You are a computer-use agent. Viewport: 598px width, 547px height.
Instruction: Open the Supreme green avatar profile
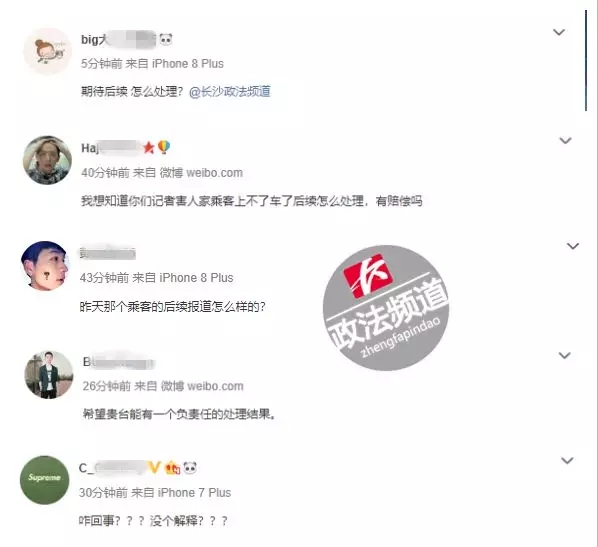pyautogui.click(x=45, y=480)
